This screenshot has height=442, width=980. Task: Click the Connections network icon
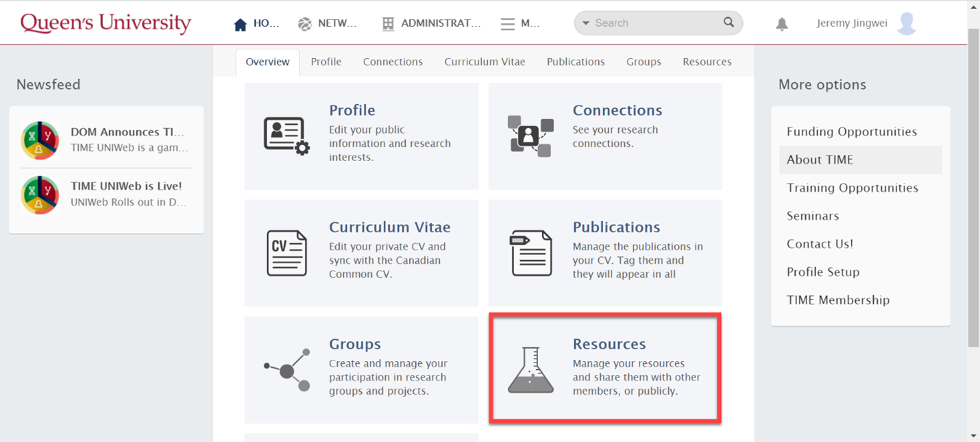[530, 136]
